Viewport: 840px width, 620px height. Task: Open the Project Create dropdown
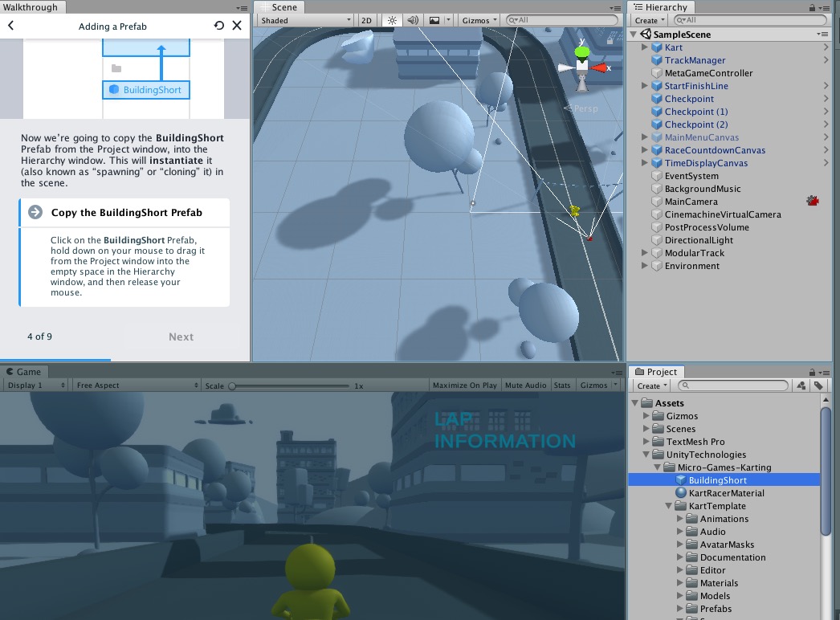tap(651, 385)
